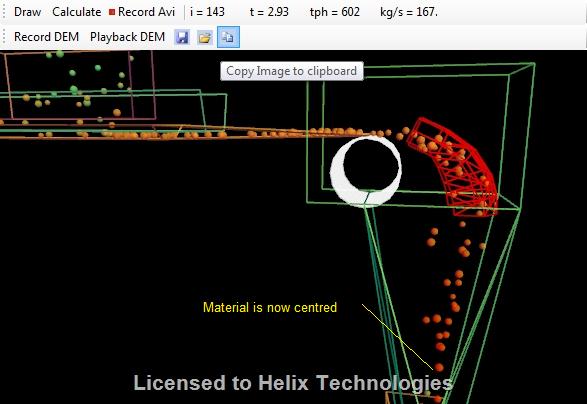This screenshot has width=587, height=404.
Task: Click the tph = 602 throughput readout
Action: point(335,12)
